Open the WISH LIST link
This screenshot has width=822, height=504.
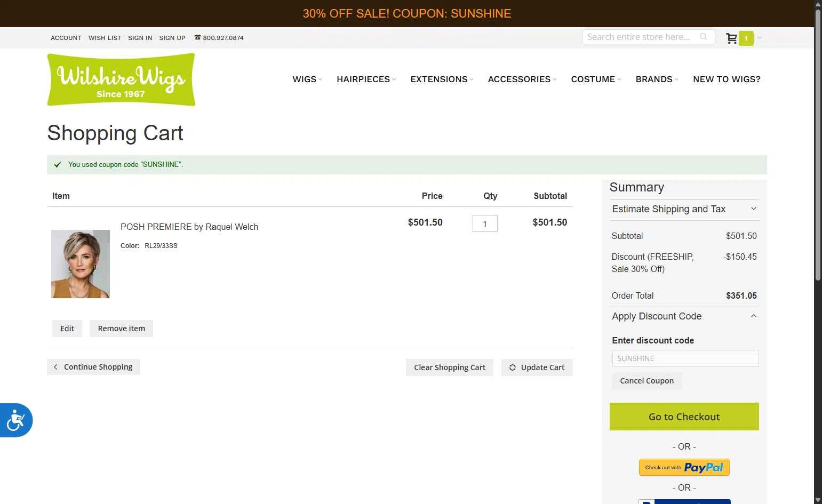tap(105, 38)
